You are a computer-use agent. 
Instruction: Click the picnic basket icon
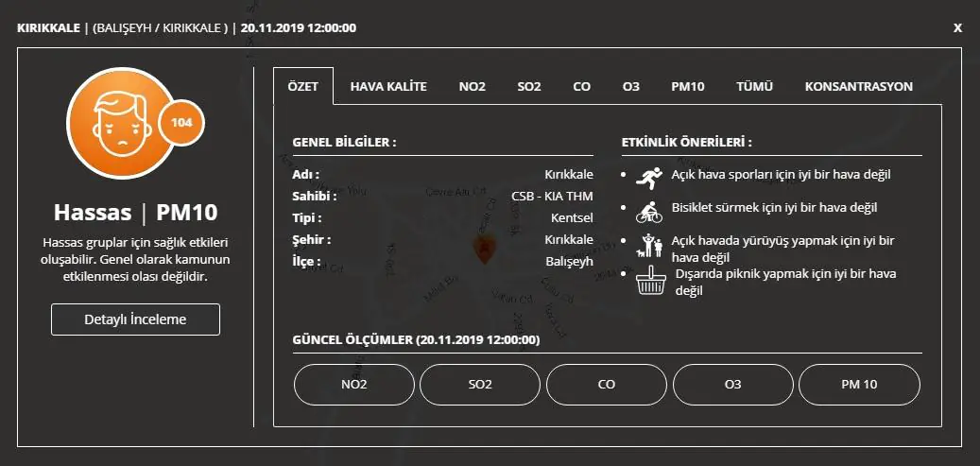(x=650, y=283)
